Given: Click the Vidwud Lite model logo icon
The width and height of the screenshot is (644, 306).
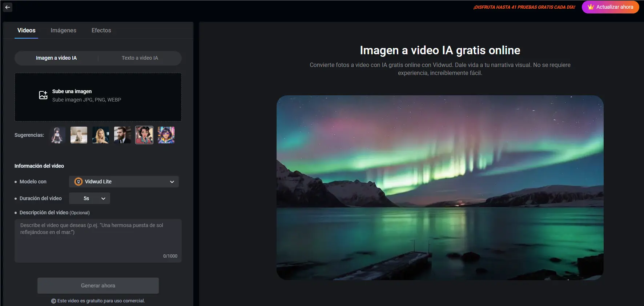Looking at the screenshot, I should (x=79, y=182).
